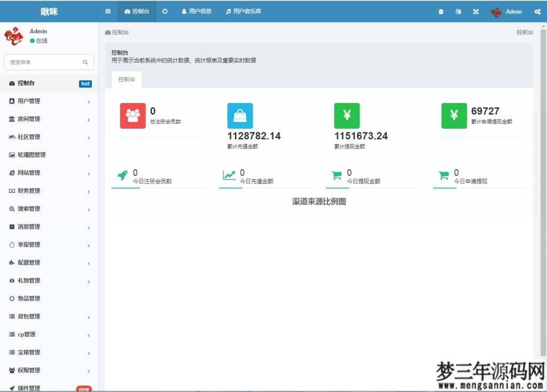Click the NEW badge on 插件管理
Image resolution: width=547 pixels, height=392 pixels.
[84, 389]
